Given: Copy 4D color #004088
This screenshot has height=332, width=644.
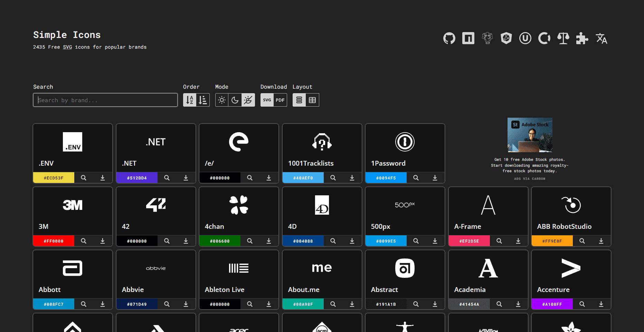Looking at the screenshot, I should [x=303, y=241].
